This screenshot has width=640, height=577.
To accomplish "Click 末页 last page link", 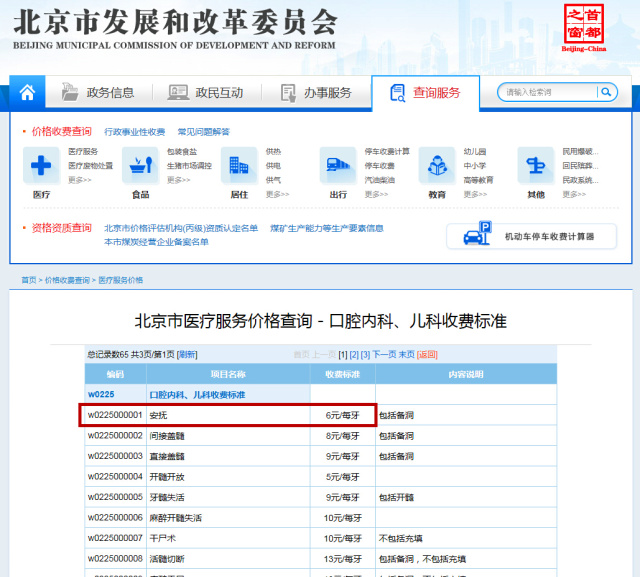I will [x=406, y=355].
